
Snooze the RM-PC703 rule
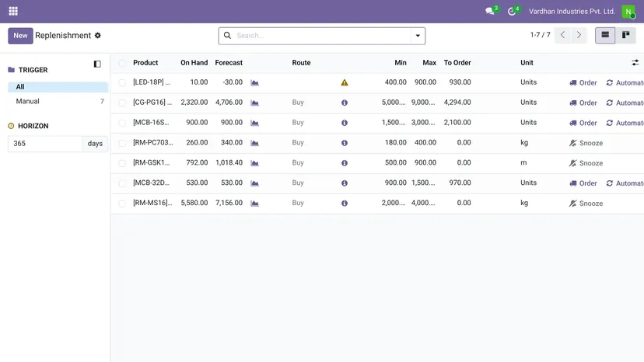tap(586, 143)
